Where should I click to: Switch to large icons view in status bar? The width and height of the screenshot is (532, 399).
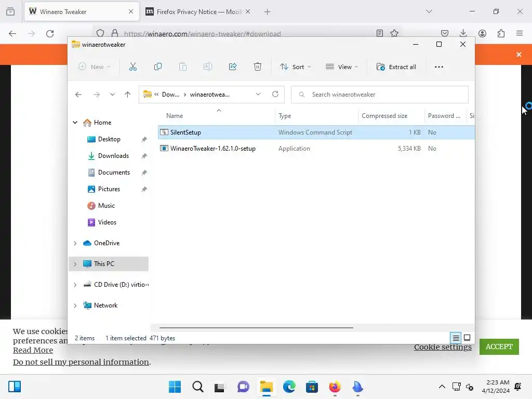click(x=467, y=338)
